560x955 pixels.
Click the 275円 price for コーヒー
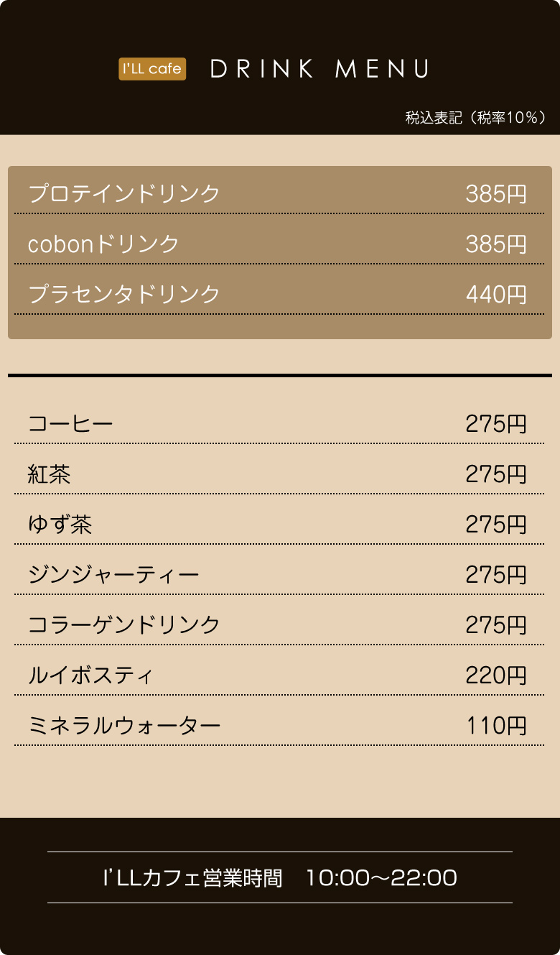pos(497,423)
